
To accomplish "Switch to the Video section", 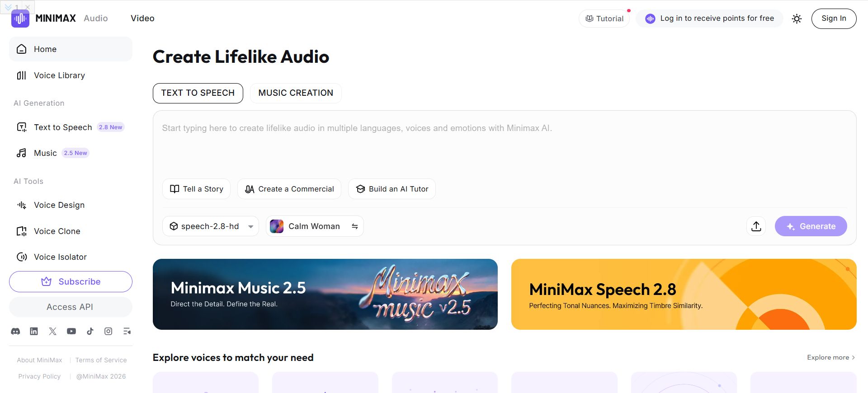I will tap(142, 19).
